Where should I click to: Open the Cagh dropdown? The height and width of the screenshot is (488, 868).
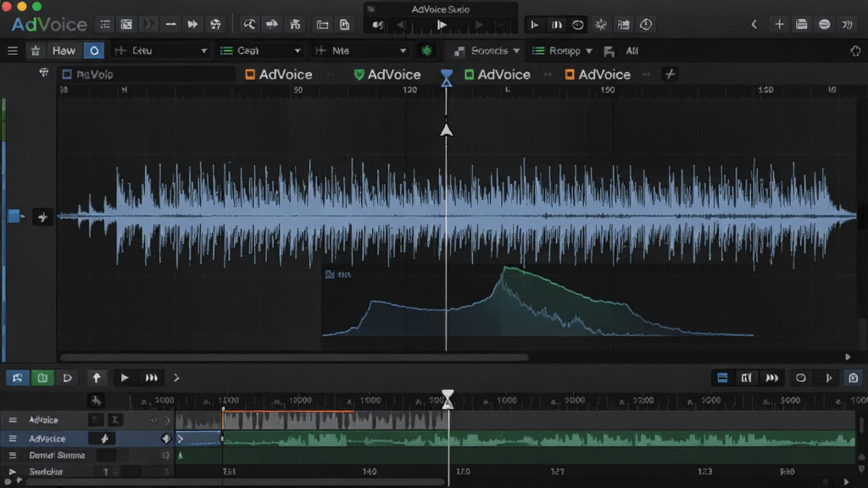[260, 51]
